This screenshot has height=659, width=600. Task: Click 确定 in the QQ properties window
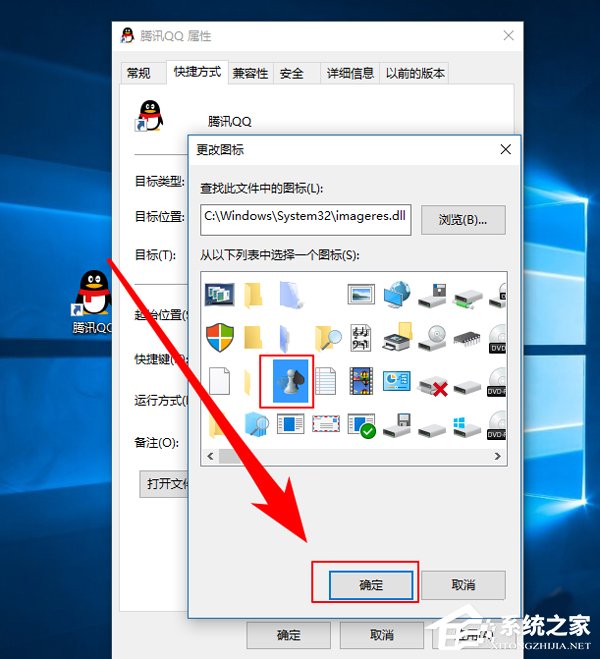point(289,635)
